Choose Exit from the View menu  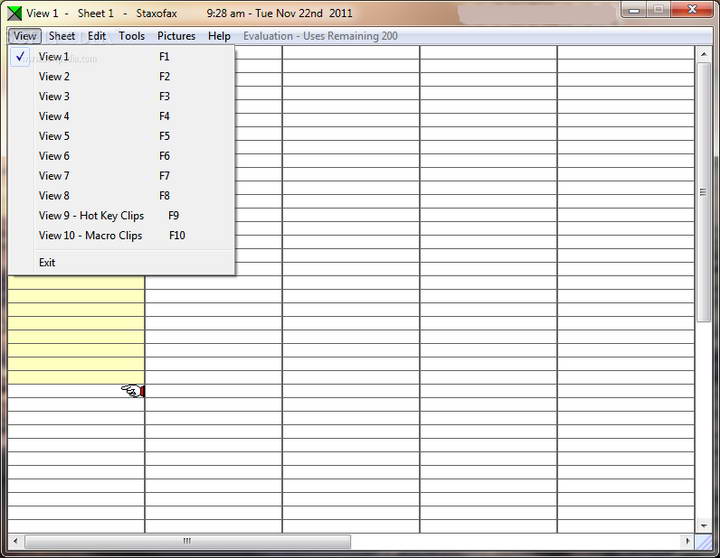point(122,262)
